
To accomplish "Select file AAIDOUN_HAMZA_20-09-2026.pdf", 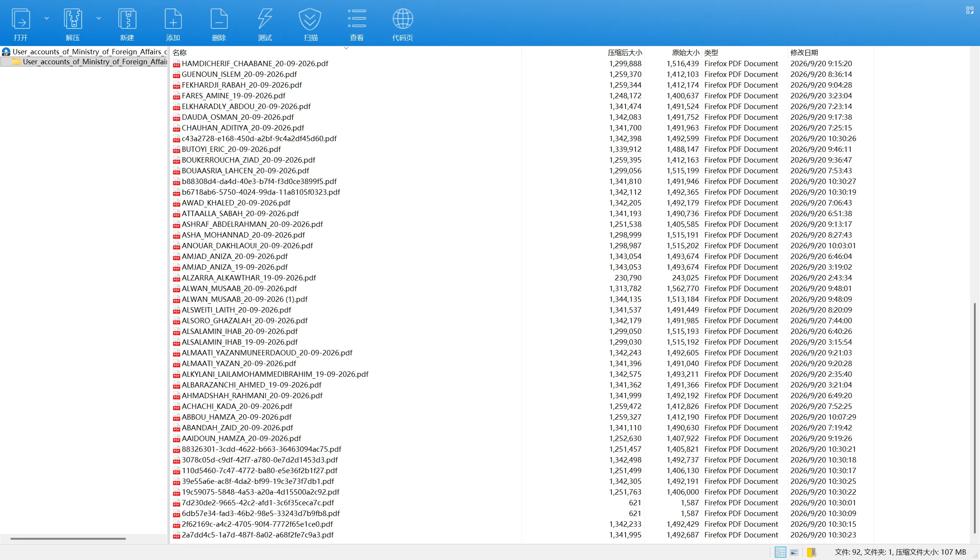I will pyautogui.click(x=241, y=438).
